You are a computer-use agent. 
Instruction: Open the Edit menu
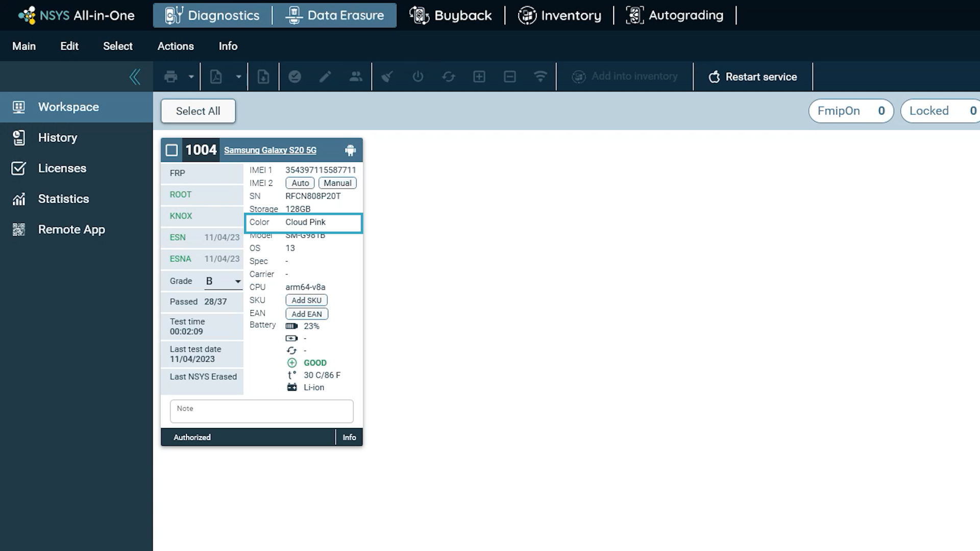click(69, 46)
